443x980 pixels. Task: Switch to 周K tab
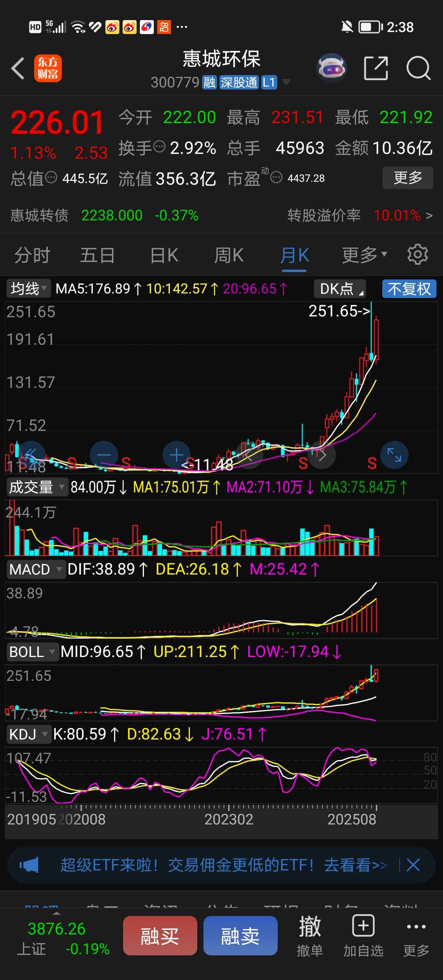point(229,255)
